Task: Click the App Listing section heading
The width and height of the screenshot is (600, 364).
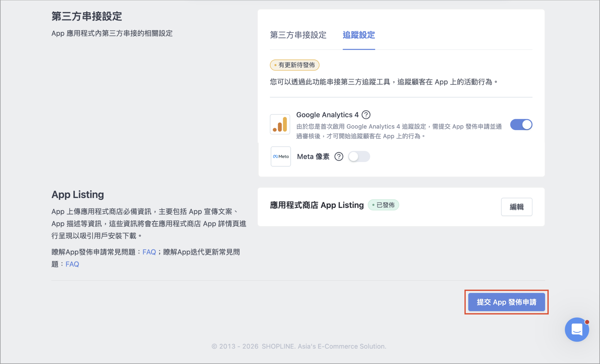Action: coord(78,194)
